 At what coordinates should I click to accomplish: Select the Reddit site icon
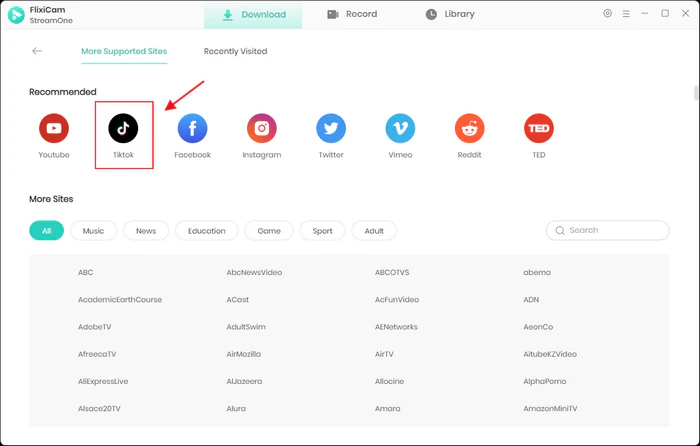469,128
